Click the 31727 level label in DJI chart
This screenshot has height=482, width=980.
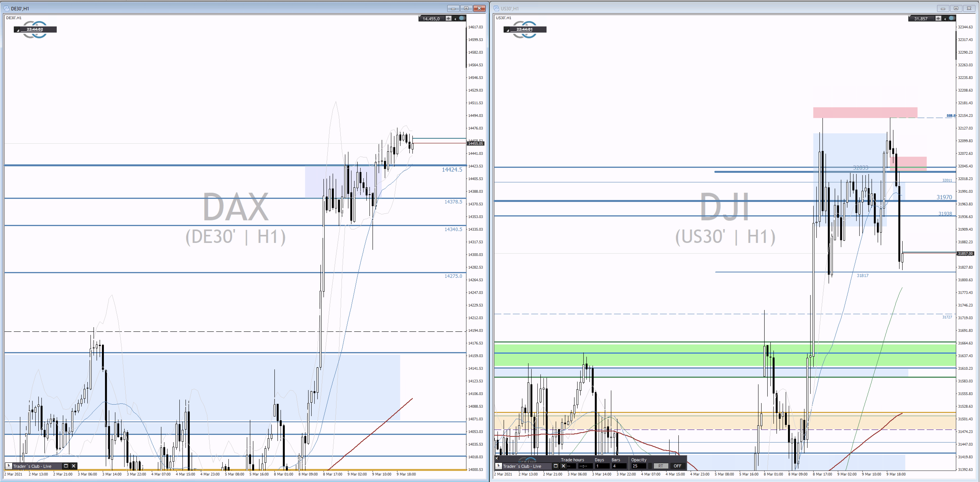[x=947, y=317]
